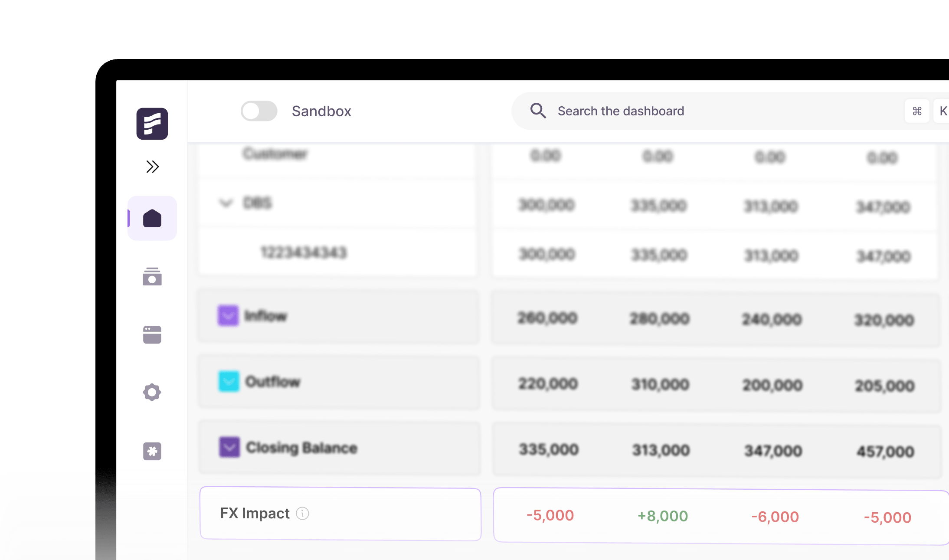This screenshot has height=560, width=949.
Task: Open the settings gear sidebar icon
Action: [152, 392]
